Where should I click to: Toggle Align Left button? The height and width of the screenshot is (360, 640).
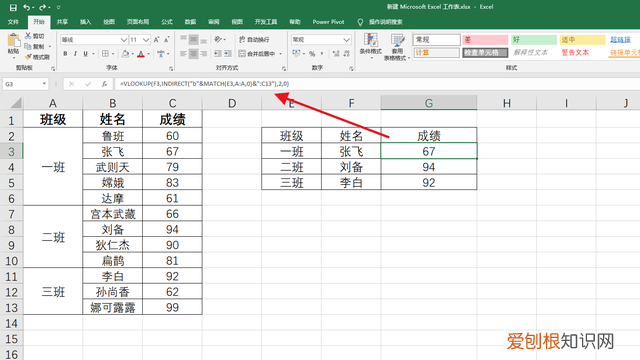183,53
